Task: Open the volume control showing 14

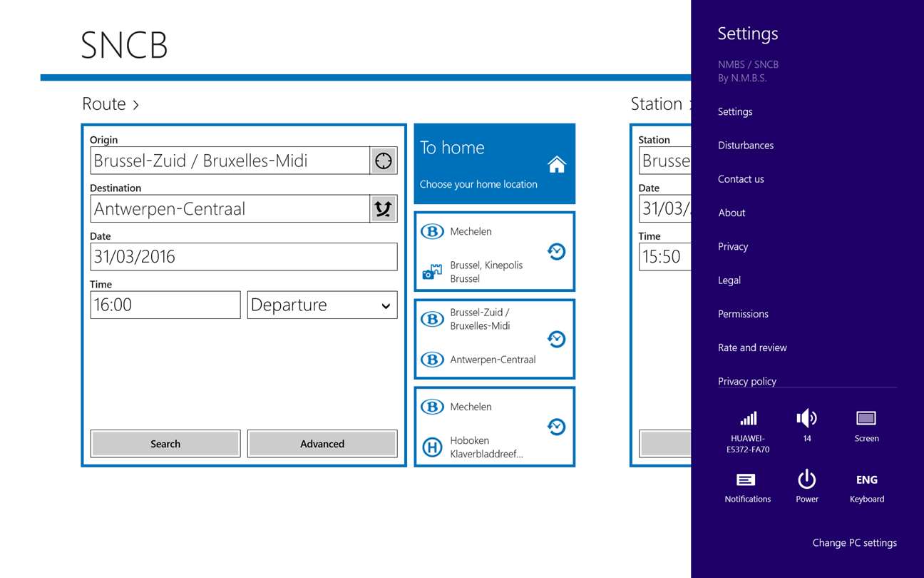Action: pyautogui.click(x=807, y=418)
